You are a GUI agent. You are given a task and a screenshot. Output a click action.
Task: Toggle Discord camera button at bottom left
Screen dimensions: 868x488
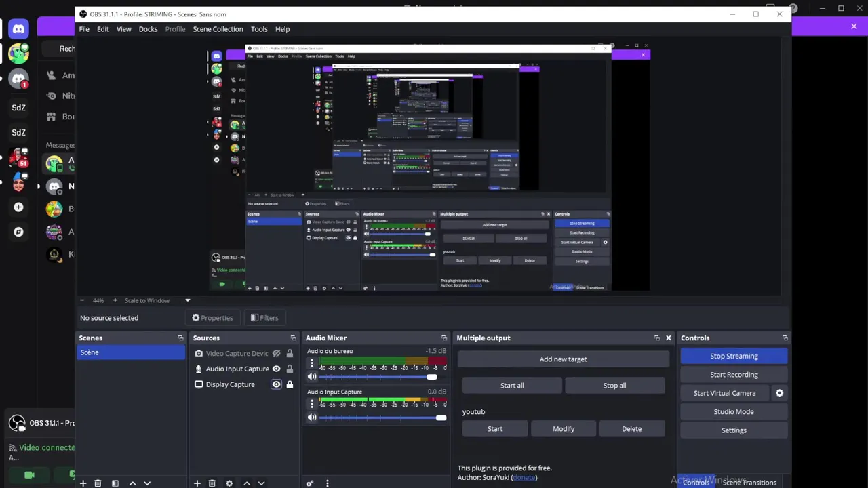pyautogui.click(x=29, y=475)
